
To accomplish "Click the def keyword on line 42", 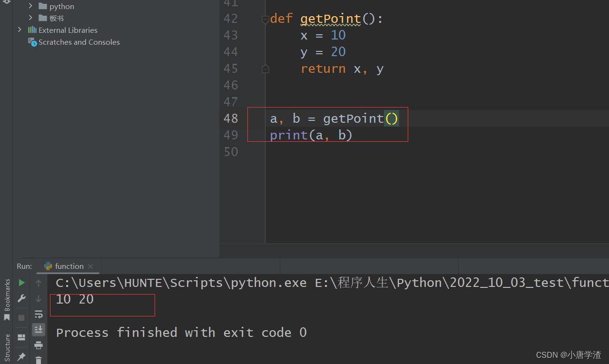I will point(281,19).
